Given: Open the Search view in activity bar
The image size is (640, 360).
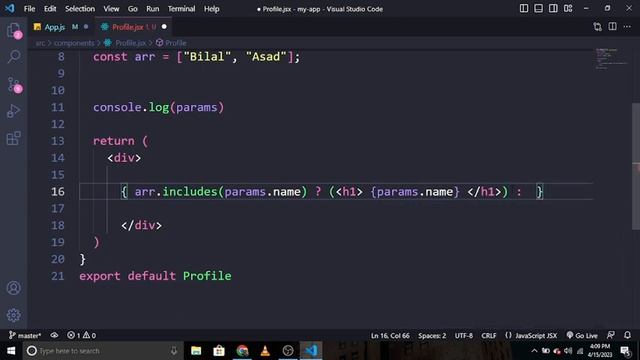Looking at the screenshot, I should pyautogui.click(x=13, y=56).
